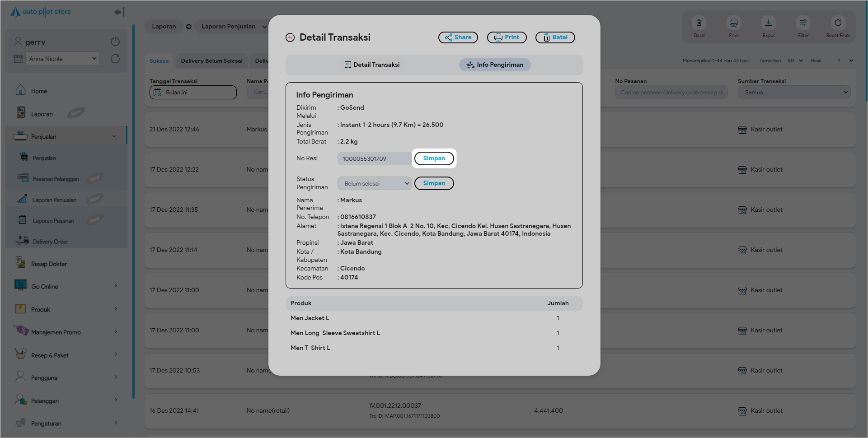Viewport: 868px width, 438px height.
Task: Open the Status Pengiriman dropdown
Action: tap(374, 183)
